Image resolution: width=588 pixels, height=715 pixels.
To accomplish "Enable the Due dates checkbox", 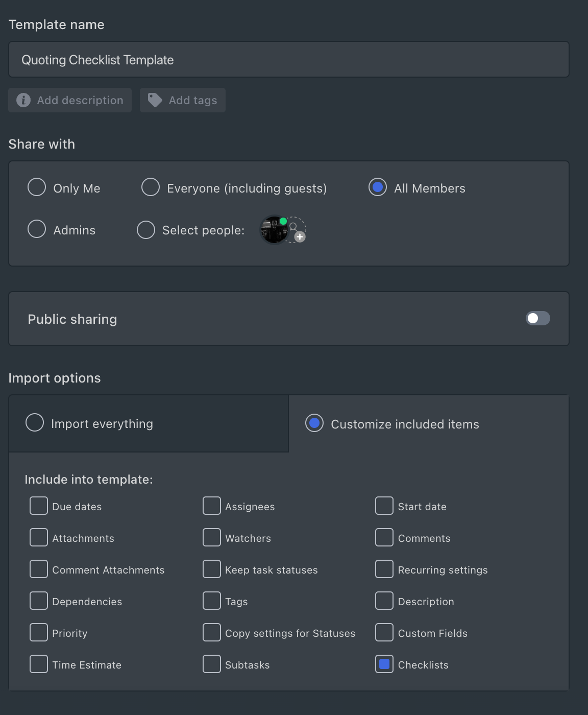I will [x=39, y=506].
